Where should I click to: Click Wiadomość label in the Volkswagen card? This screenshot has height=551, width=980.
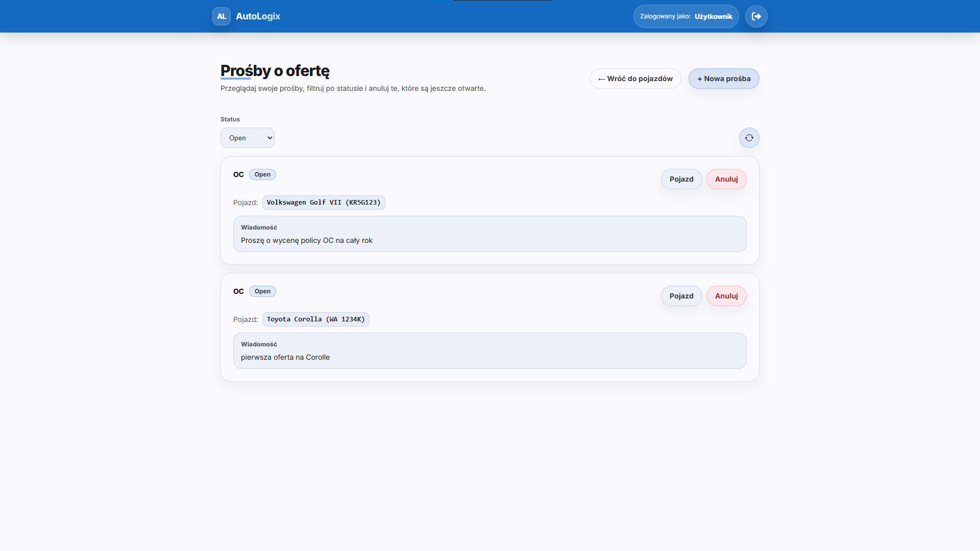point(259,228)
